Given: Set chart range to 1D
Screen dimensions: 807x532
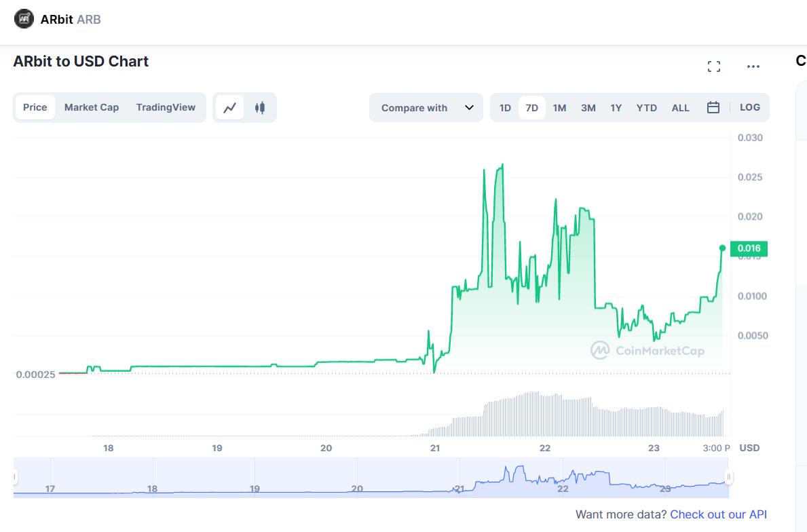Looking at the screenshot, I should click(x=506, y=108).
